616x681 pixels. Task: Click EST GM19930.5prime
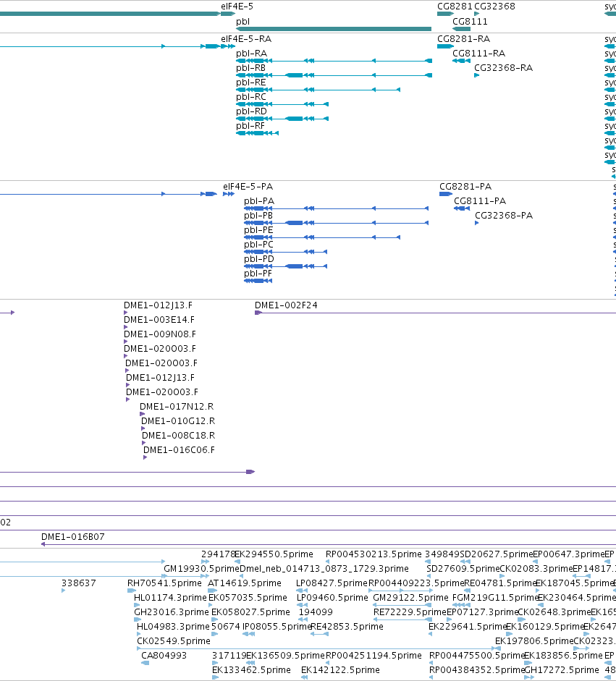point(201,569)
